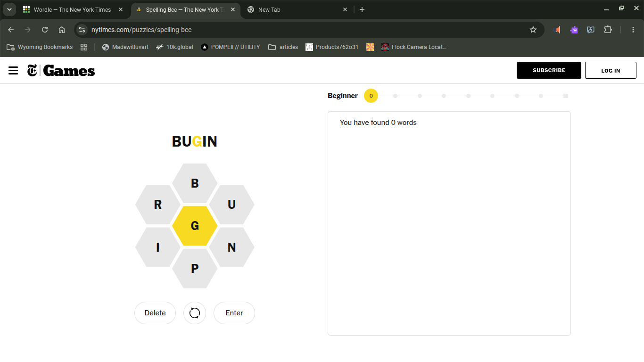The width and height of the screenshot is (644, 362).
Task: Open the Madewitluvart bookmark
Action: tap(125, 47)
